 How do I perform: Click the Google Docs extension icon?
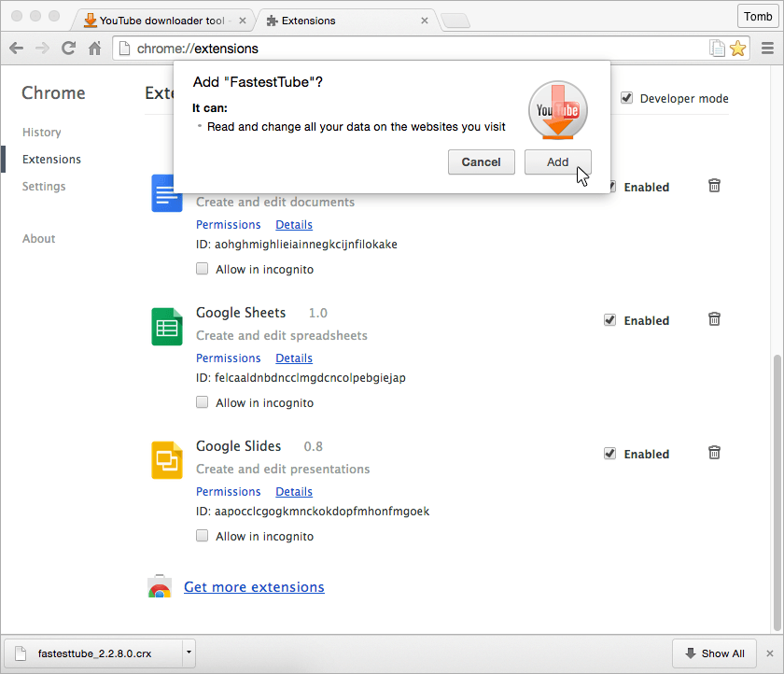coord(166,193)
